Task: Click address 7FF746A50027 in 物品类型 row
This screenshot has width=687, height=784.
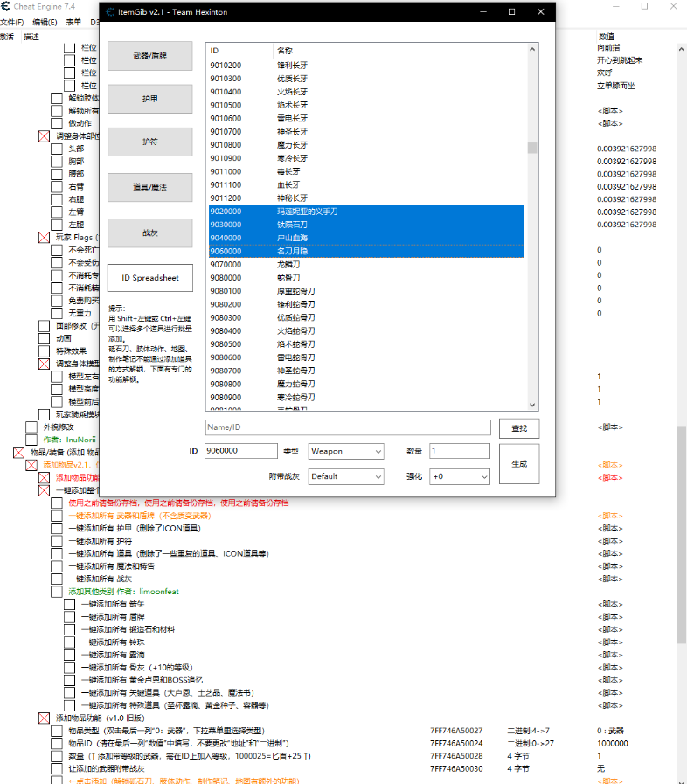Action: pos(456,731)
